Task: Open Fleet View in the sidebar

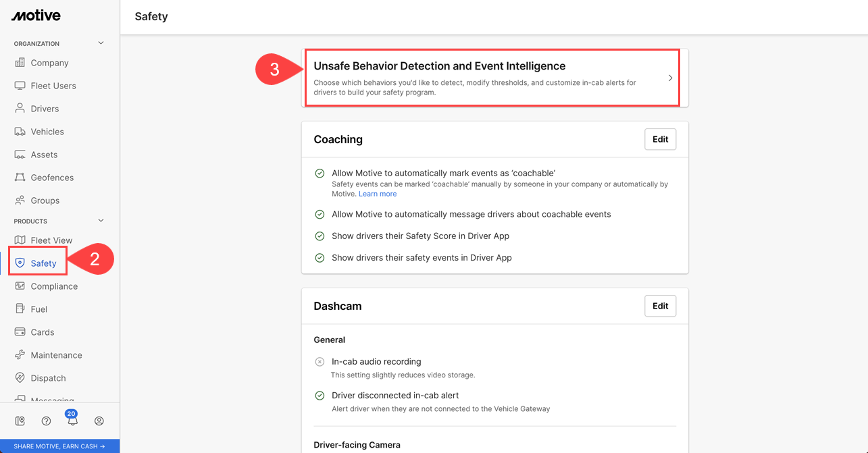Action: pos(51,240)
